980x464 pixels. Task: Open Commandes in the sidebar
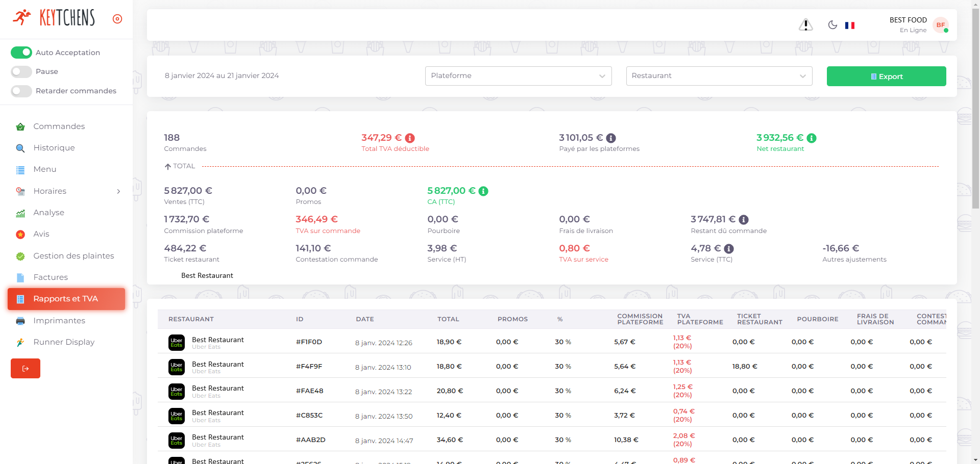pyautogui.click(x=59, y=126)
